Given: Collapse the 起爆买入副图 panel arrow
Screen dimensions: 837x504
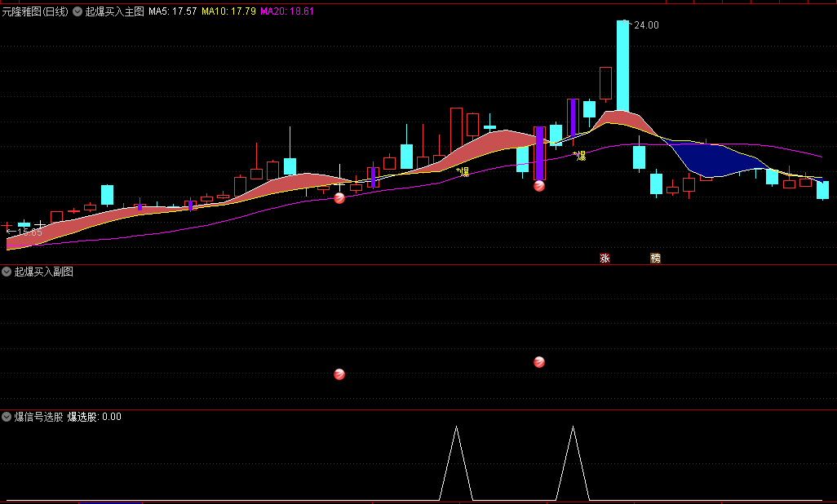Looking at the screenshot, I should [x=7, y=272].
